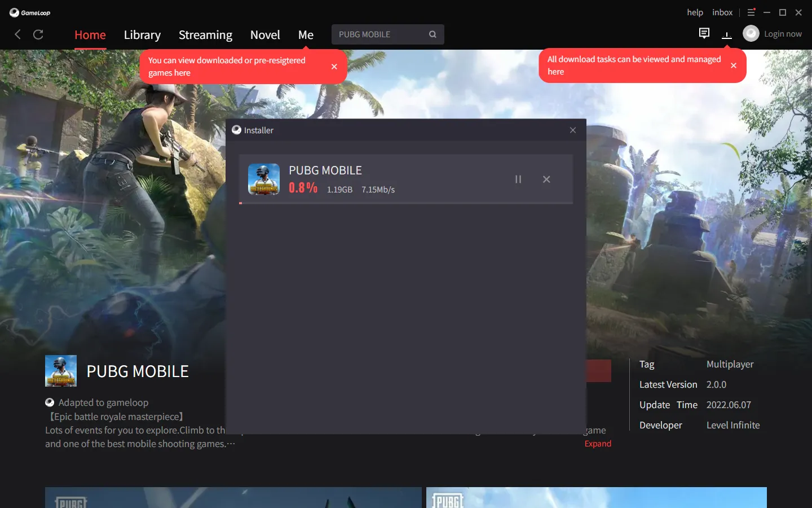Click the Adapted to gameloop label
The height and width of the screenshot is (508, 812).
coord(103,402)
